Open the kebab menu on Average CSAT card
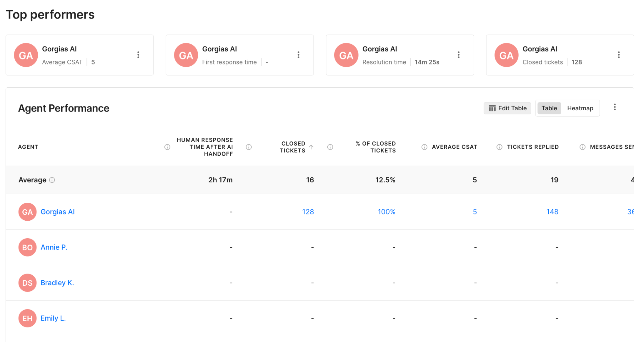This screenshot has width=644, height=342. coord(138,55)
